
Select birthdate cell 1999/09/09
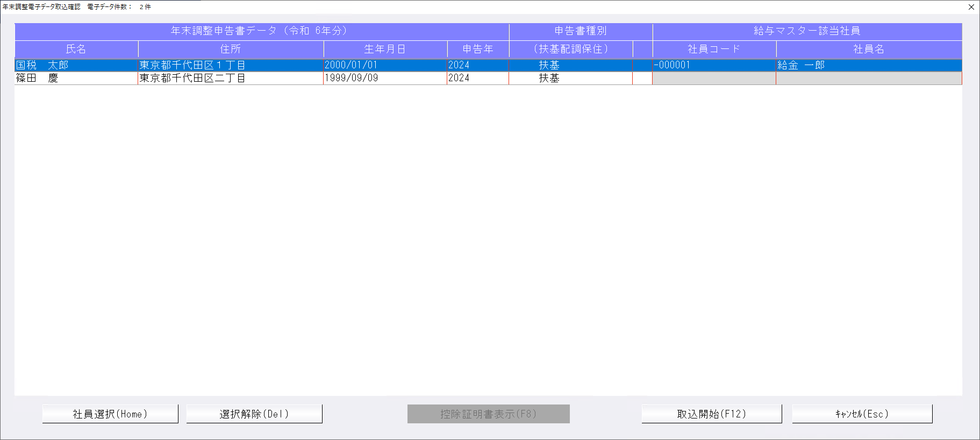coord(385,78)
